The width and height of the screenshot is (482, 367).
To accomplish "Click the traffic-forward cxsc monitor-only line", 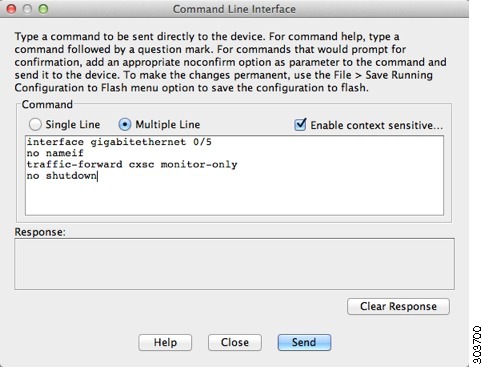I will 132,165.
